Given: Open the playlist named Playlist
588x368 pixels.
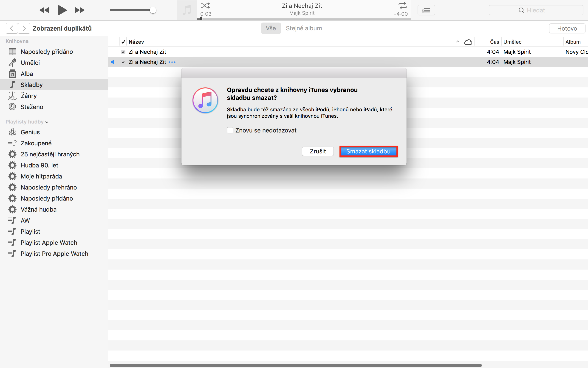Looking at the screenshot, I should pos(54,231).
